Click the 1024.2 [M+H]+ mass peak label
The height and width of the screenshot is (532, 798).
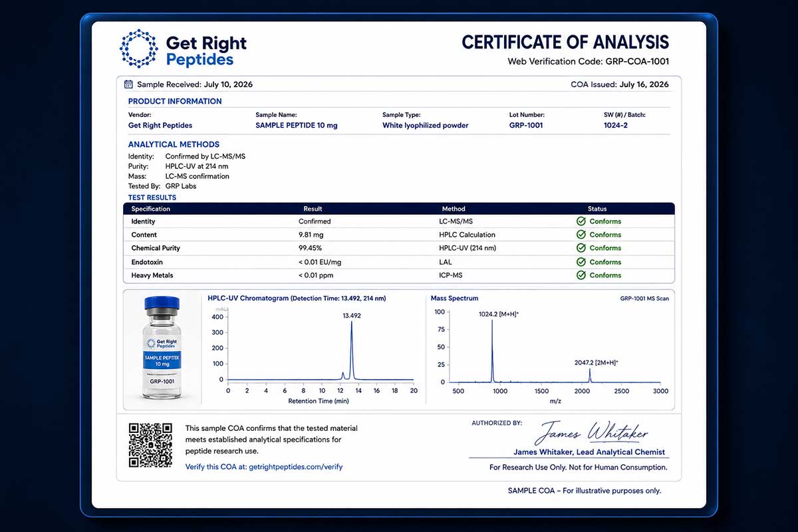click(x=497, y=313)
